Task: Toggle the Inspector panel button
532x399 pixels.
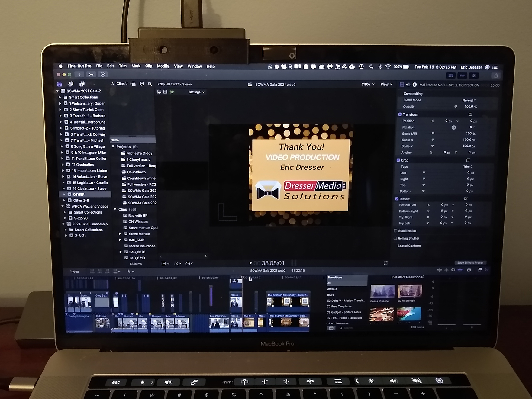Action: (474, 76)
